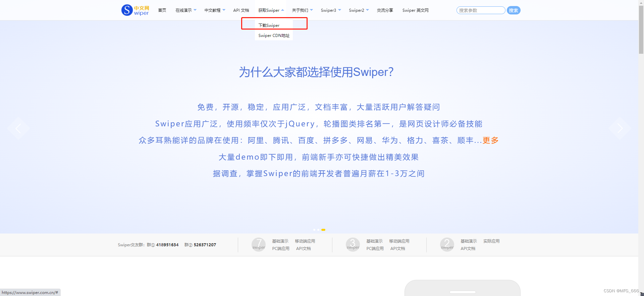644x296 pixels.
Task: Open the 首页 home menu item
Action: (162, 10)
